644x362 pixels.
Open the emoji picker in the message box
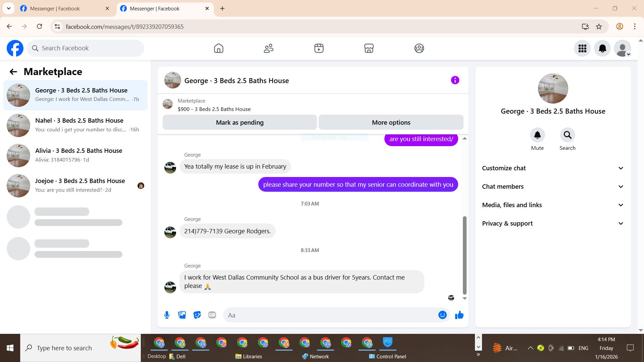click(442, 315)
